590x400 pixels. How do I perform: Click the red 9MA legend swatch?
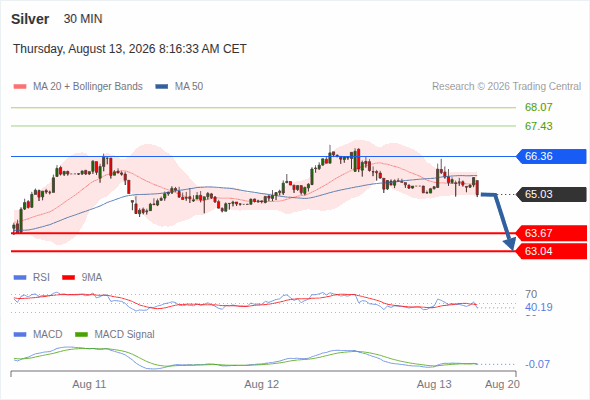(x=68, y=278)
